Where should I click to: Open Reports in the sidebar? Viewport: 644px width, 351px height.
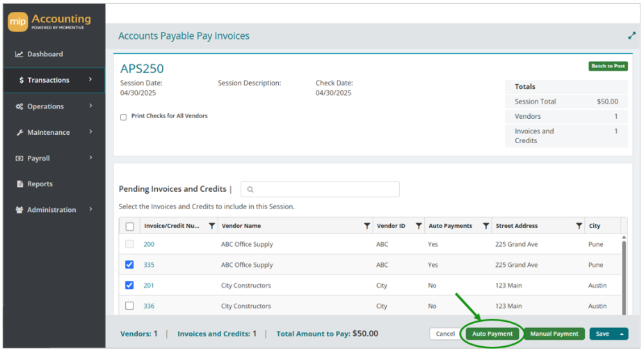(40, 184)
